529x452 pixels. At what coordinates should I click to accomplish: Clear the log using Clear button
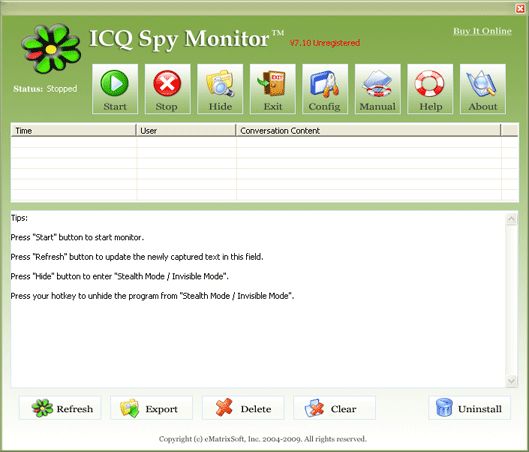[335, 408]
